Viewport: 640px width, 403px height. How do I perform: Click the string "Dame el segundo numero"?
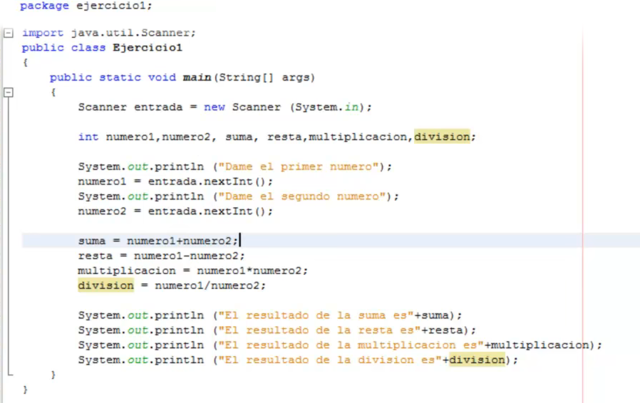[304, 197]
